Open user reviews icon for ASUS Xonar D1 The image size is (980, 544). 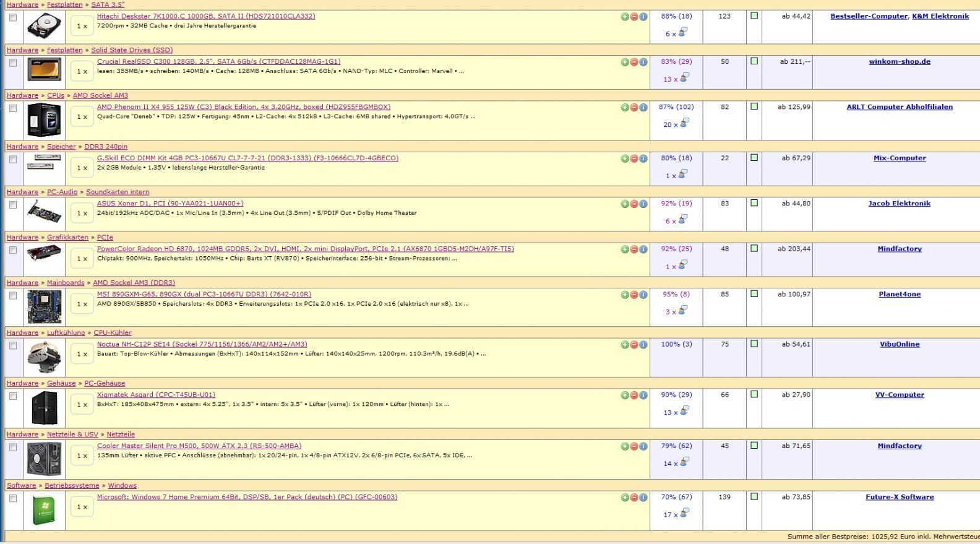682,220
